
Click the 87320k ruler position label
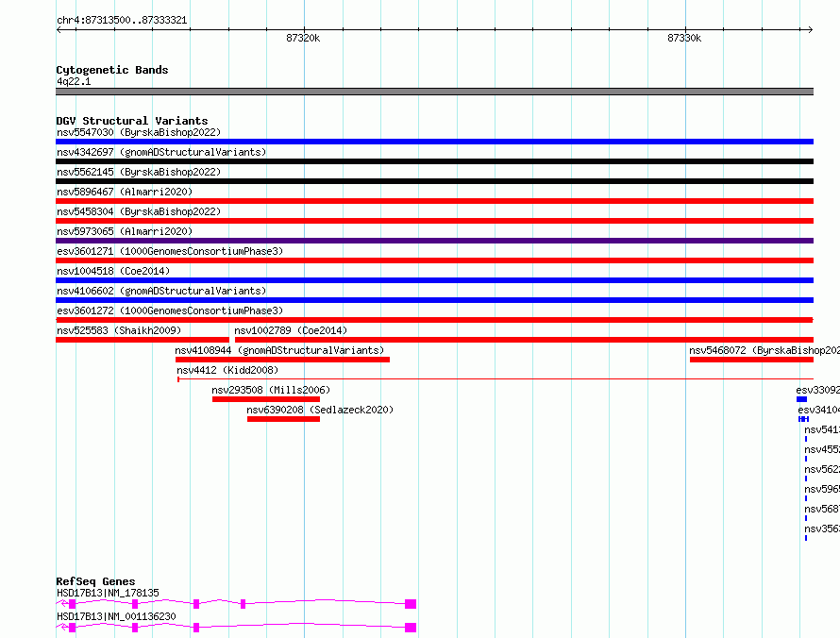tap(303, 38)
